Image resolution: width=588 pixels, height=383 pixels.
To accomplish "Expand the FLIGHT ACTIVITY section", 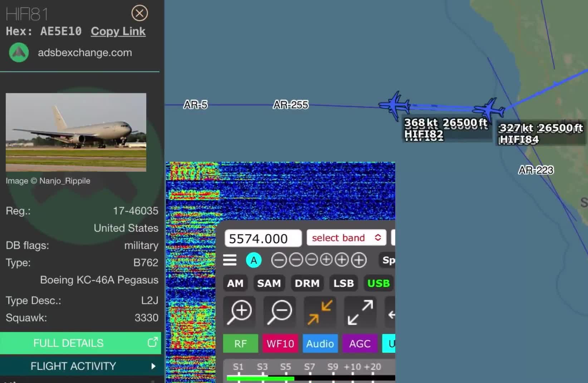I will 73,366.
